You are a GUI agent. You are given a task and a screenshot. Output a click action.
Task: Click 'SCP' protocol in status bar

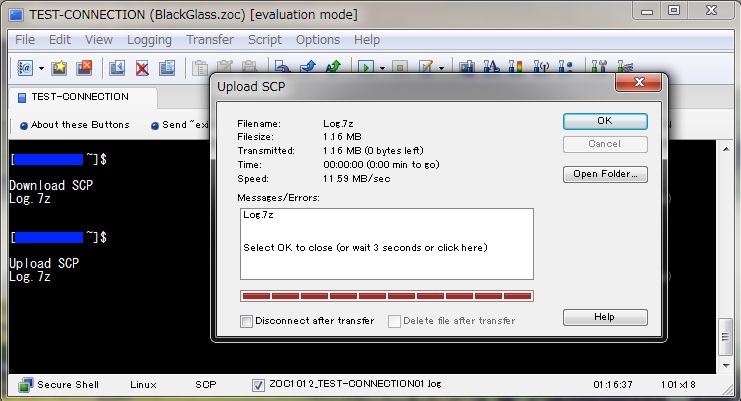coord(206,385)
